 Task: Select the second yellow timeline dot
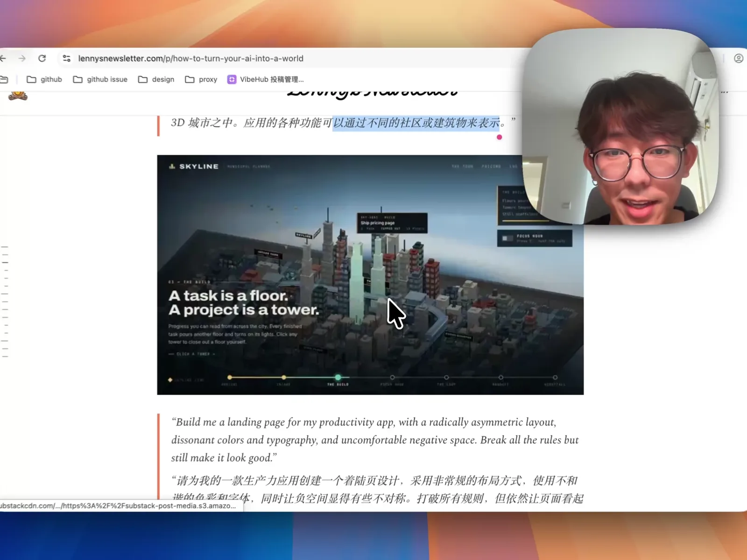(x=284, y=378)
